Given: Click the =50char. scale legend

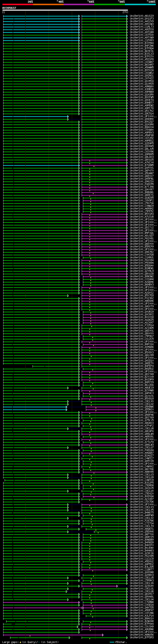Looking at the screenshot, I should tap(118, 642).
